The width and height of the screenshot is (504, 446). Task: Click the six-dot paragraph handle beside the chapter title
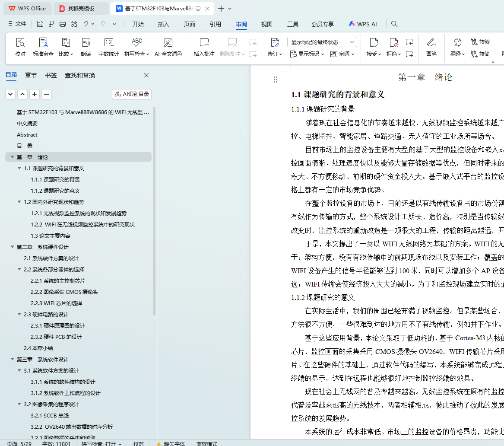pos(276,80)
